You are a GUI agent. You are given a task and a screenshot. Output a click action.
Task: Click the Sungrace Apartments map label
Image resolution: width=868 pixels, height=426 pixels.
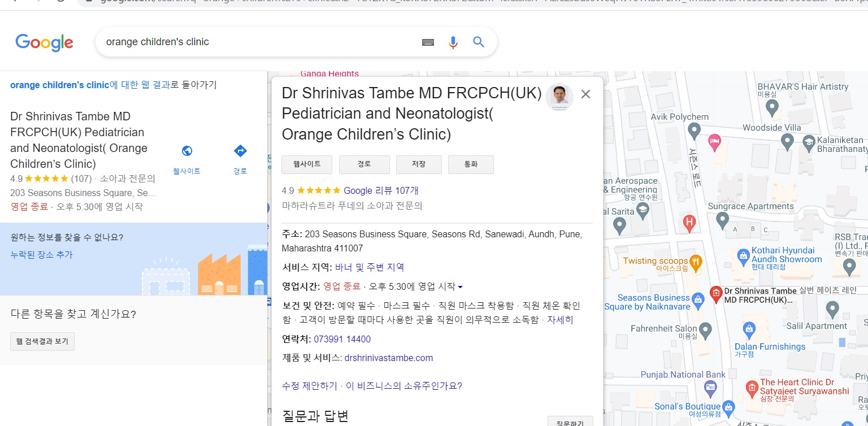click(751, 206)
